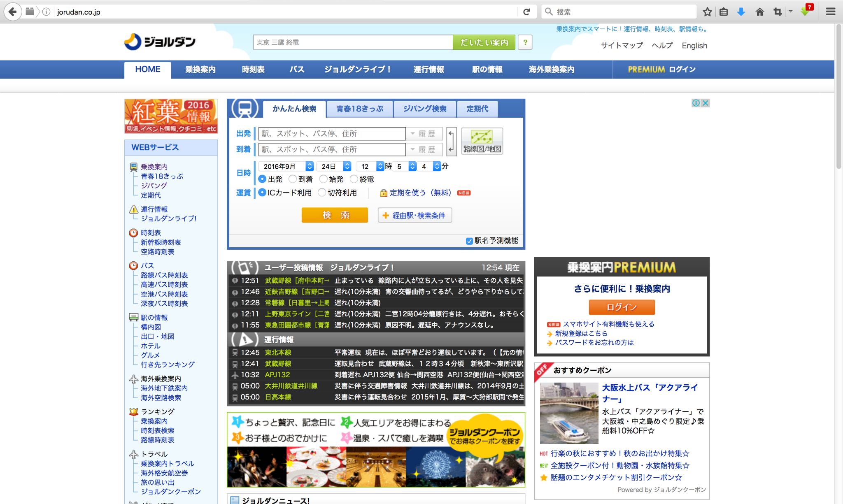
Task: Open the bookmarks list icon in the toolbar
Action: (724, 12)
